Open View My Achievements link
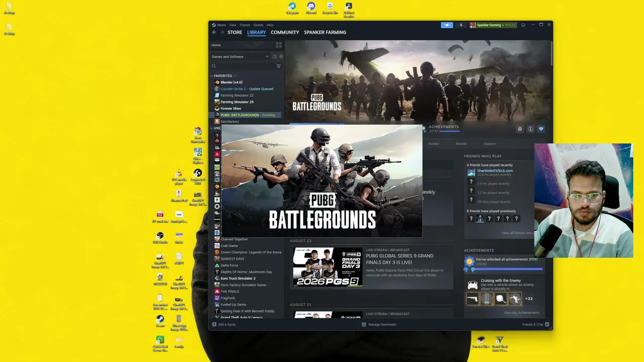The height and width of the screenshot is (362, 644). 522,313
